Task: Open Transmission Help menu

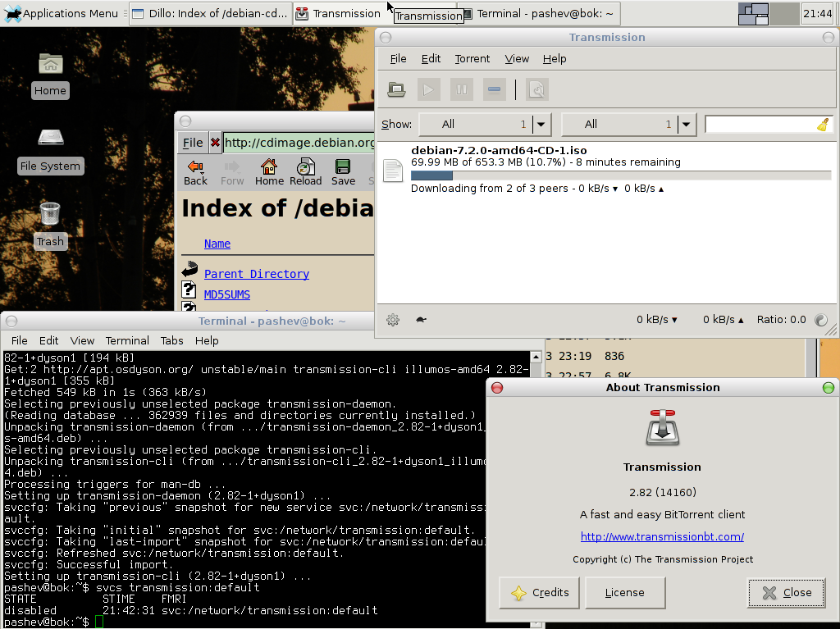Action: click(x=555, y=59)
